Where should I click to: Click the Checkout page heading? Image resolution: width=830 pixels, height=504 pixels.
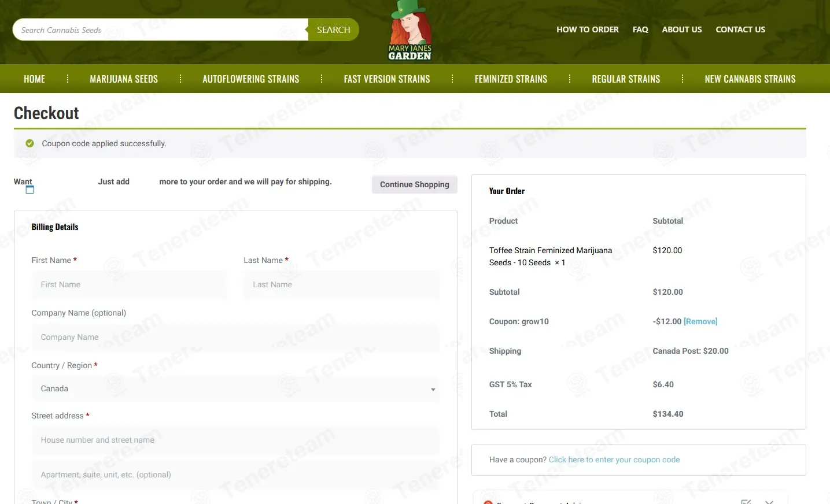tap(46, 113)
